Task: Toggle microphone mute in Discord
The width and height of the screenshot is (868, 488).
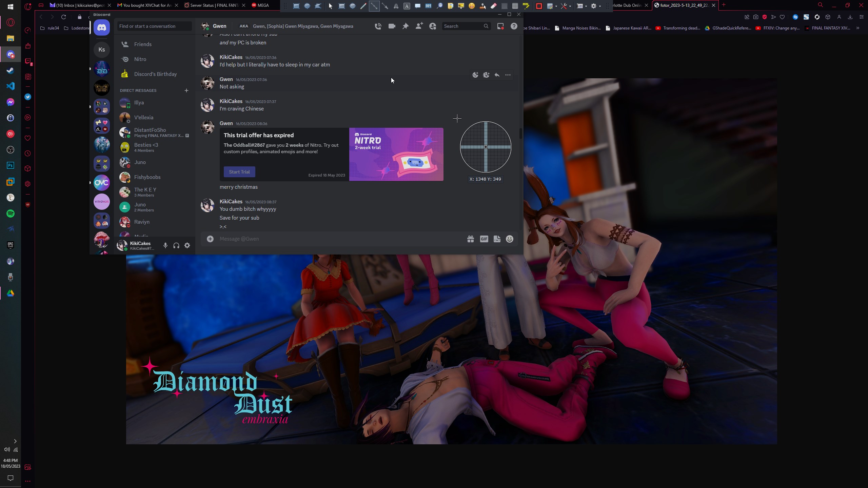Action: [165, 245]
